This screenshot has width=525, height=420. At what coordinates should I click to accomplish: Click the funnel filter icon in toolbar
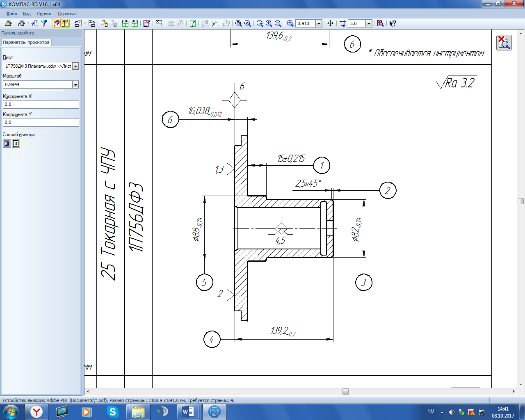tap(44, 23)
